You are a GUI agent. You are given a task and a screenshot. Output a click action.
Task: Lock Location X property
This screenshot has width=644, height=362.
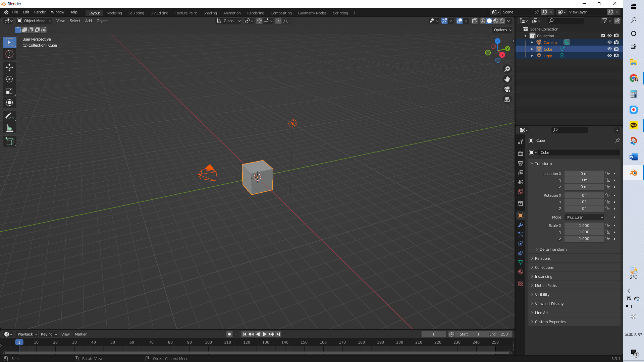[x=608, y=174]
